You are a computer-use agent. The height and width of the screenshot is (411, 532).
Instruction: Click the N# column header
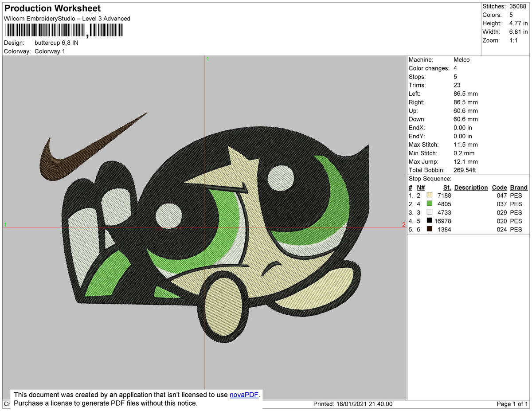coord(421,188)
